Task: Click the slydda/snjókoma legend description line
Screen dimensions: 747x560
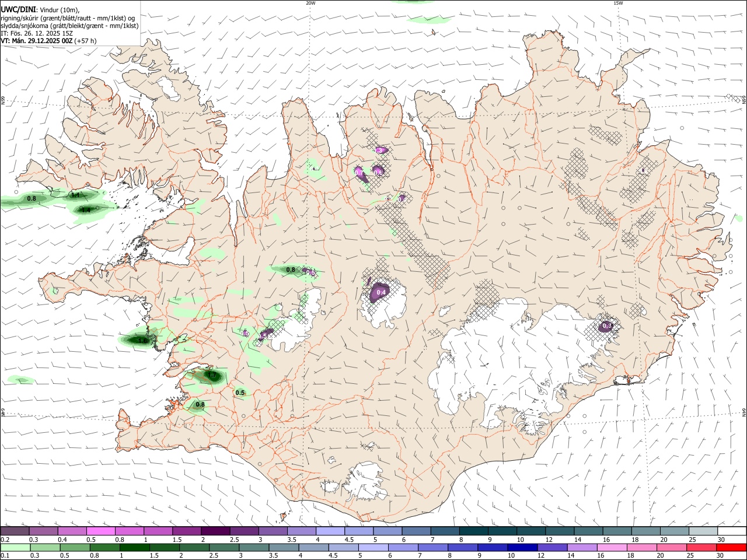Action: coord(69,26)
